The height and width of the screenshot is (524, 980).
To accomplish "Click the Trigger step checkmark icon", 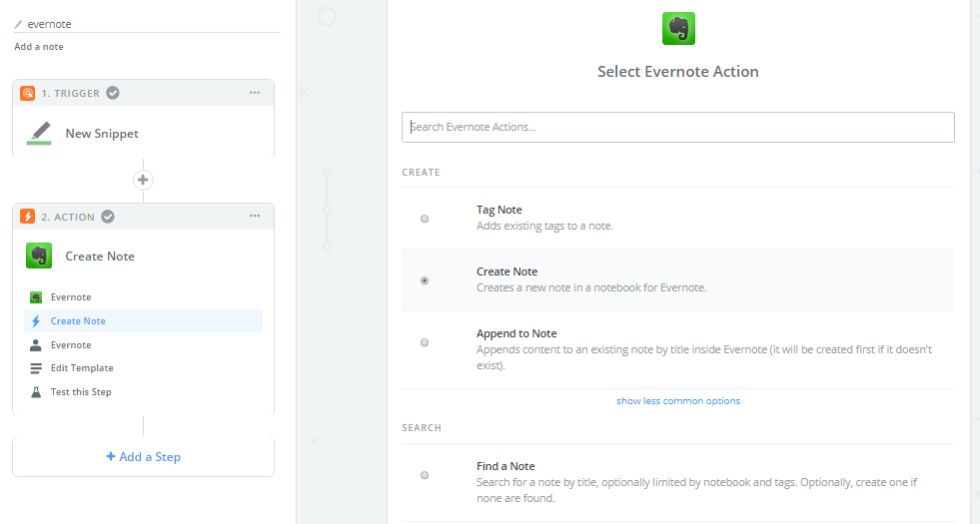I will click(113, 93).
